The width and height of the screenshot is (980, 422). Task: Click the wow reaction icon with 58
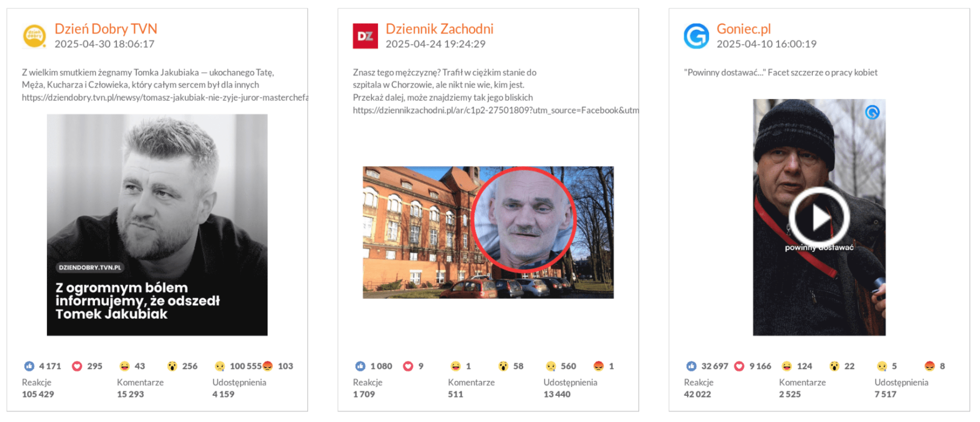point(503,366)
